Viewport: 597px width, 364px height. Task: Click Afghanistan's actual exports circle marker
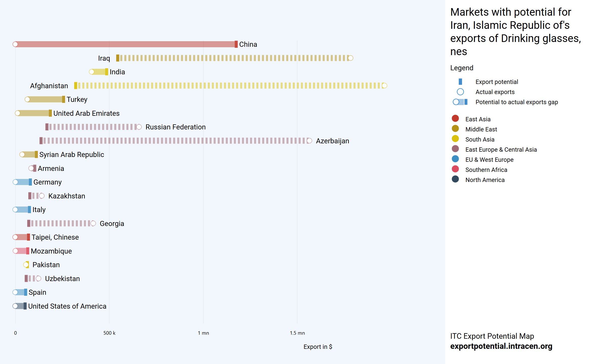point(384,86)
